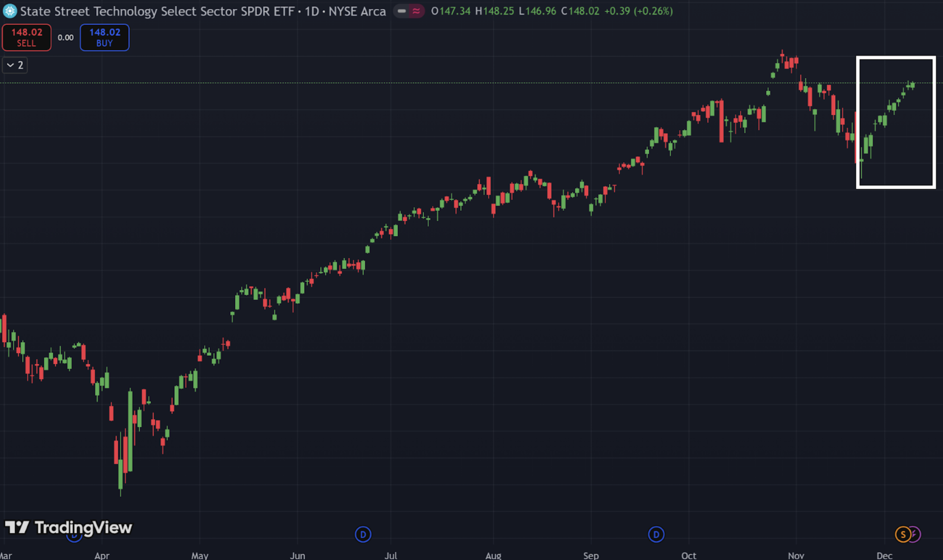Viewport: 943px width, 560px height.
Task: Click the orange 'S' split marker near December
Action: coord(903,534)
